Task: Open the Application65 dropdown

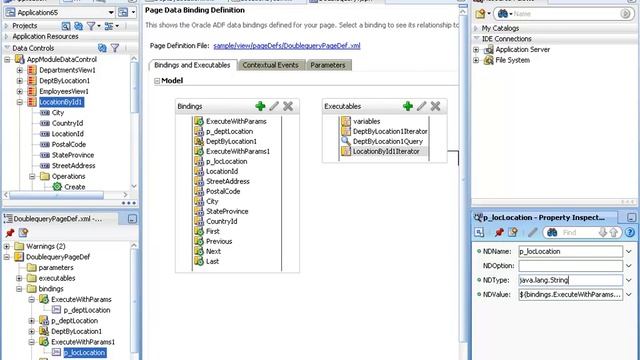Action: click(111, 13)
